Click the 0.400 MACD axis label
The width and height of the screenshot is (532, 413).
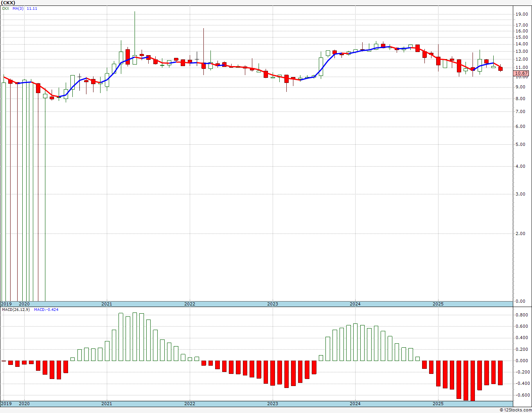522,338
